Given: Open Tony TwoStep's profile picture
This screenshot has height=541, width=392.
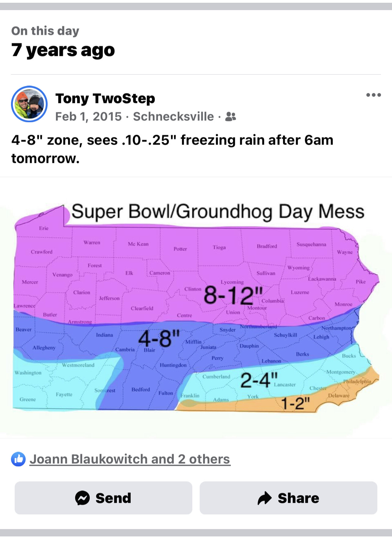Looking at the screenshot, I should 29,104.
